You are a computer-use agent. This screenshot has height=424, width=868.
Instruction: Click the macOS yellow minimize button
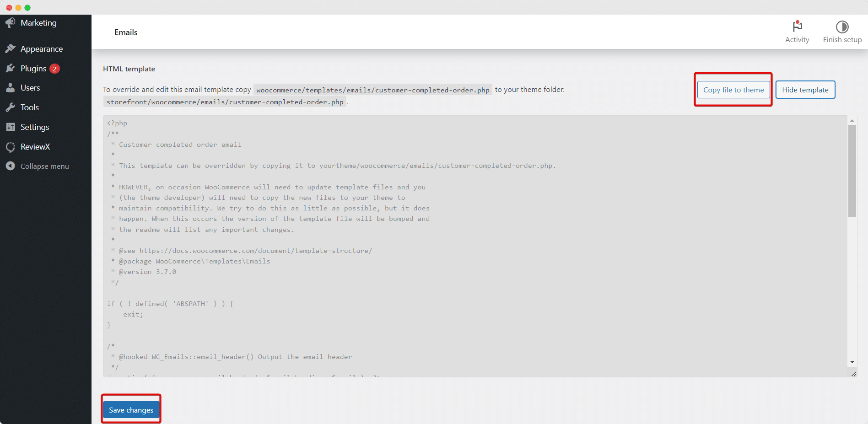coord(18,8)
